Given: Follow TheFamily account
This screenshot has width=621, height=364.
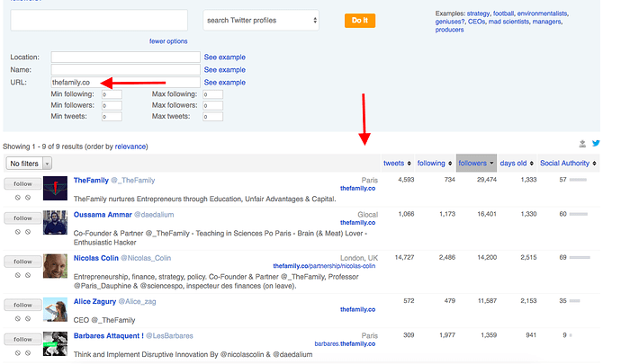Looking at the screenshot, I should [22, 184].
